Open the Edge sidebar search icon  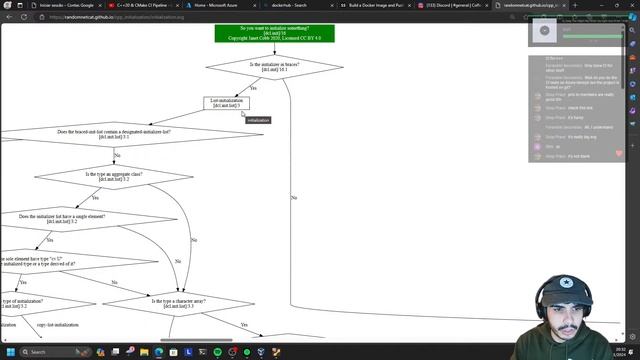point(632,30)
